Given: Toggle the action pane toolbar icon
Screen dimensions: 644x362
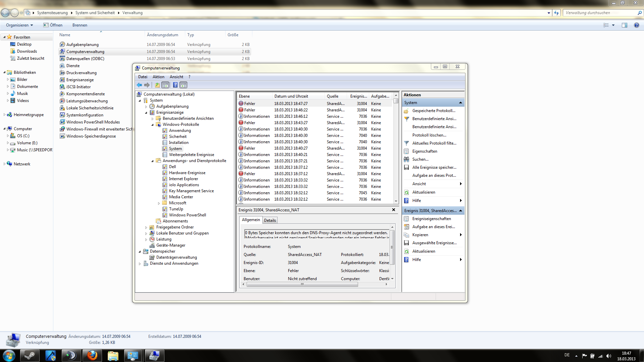Looking at the screenshot, I should click(x=183, y=85).
